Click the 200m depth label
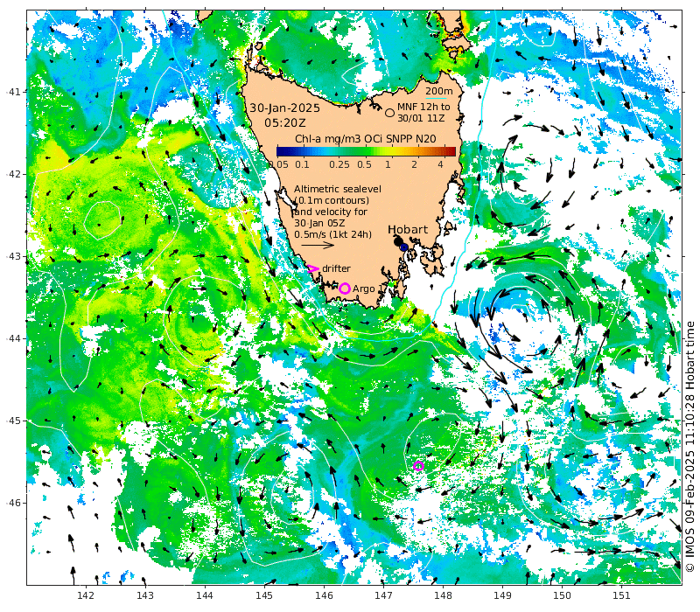700x612 pixels. pos(439,91)
